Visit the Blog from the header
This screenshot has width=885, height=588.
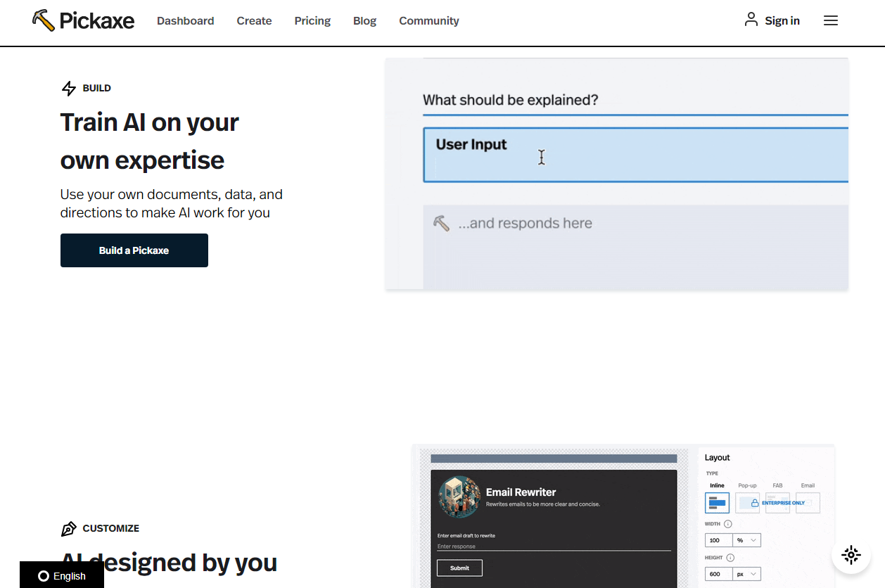[364, 21]
